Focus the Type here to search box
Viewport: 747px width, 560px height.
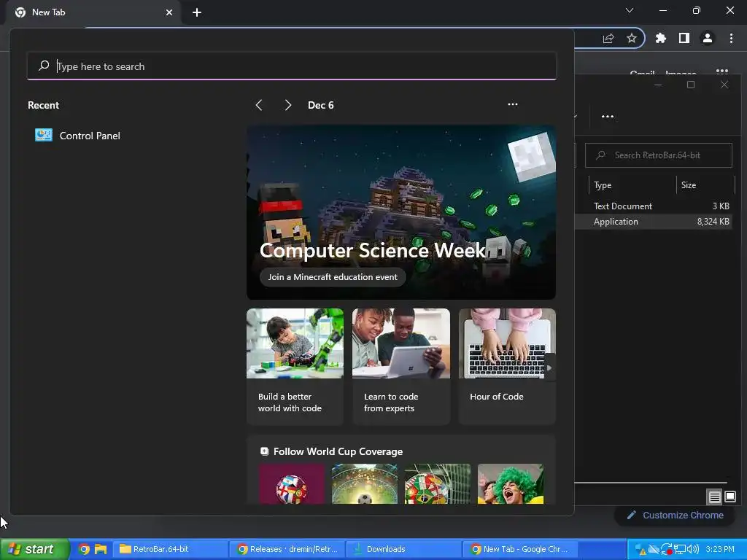(x=292, y=66)
